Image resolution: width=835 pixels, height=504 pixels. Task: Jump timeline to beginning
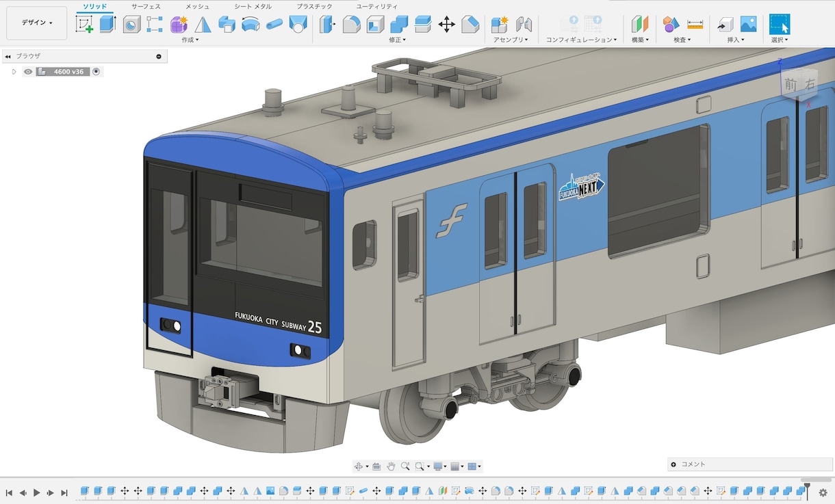[x=9, y=492]
